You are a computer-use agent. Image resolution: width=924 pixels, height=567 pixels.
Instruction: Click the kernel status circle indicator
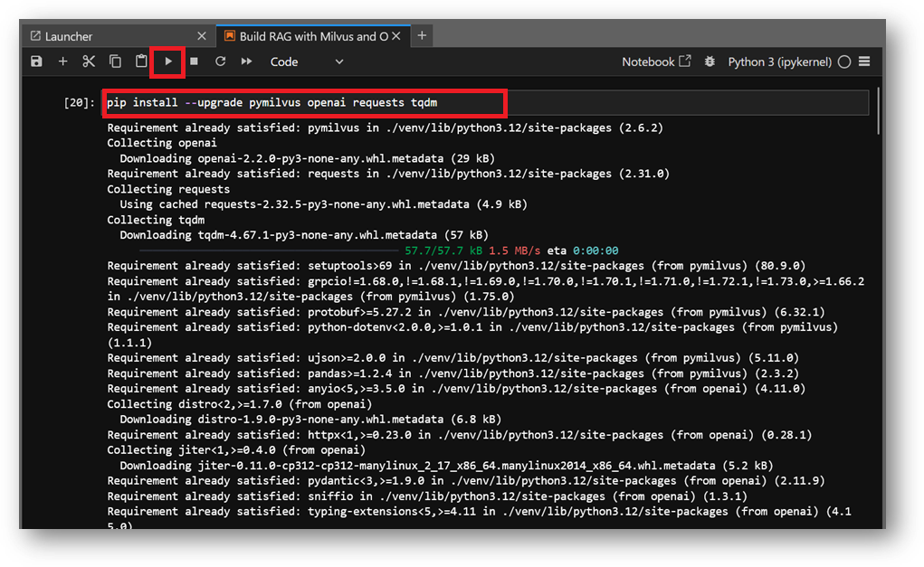[844, 61]
